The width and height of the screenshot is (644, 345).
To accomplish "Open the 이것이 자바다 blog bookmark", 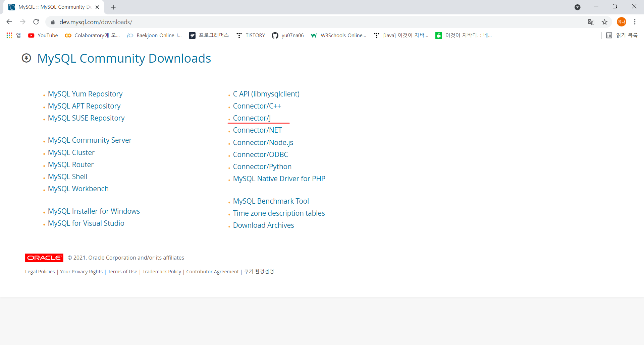I will [x=463, y=35].
